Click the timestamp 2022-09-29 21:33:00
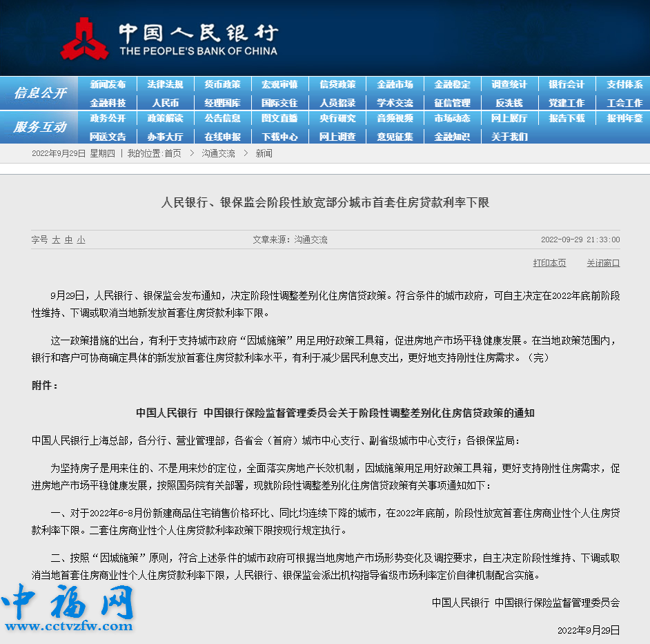This screenshot has width=650, height=644. tap(580, 240)
